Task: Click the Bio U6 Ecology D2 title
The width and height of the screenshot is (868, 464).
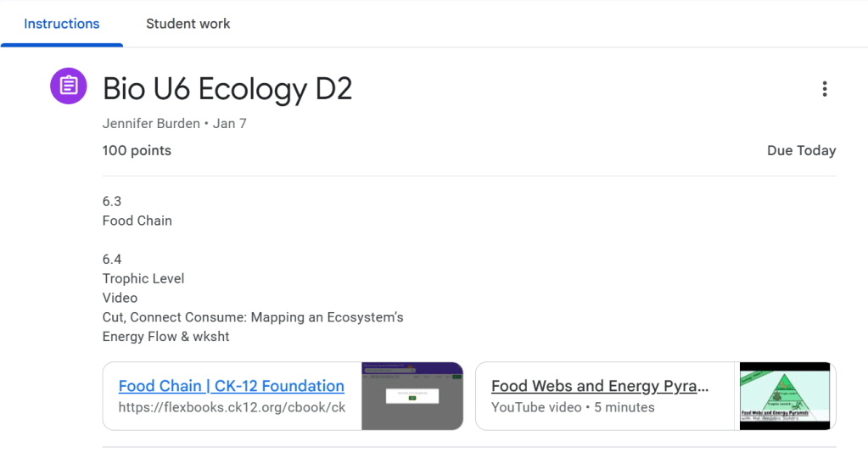Action: click(x=227, y=88)
